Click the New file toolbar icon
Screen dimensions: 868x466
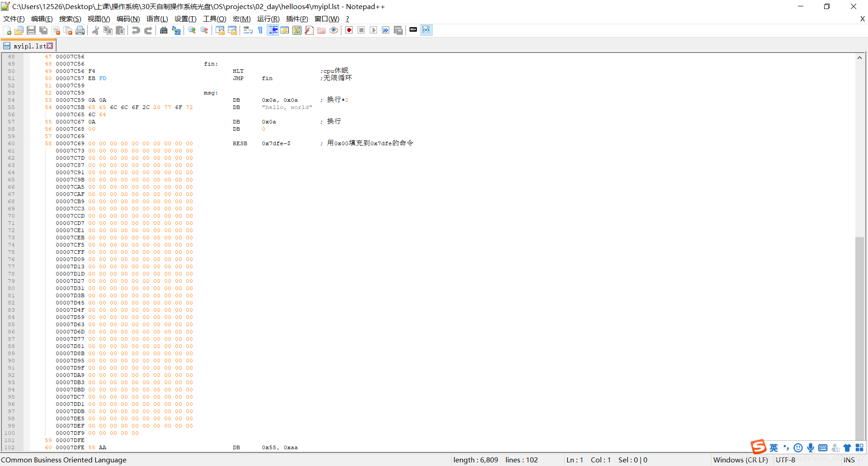(x=7, y=30)
